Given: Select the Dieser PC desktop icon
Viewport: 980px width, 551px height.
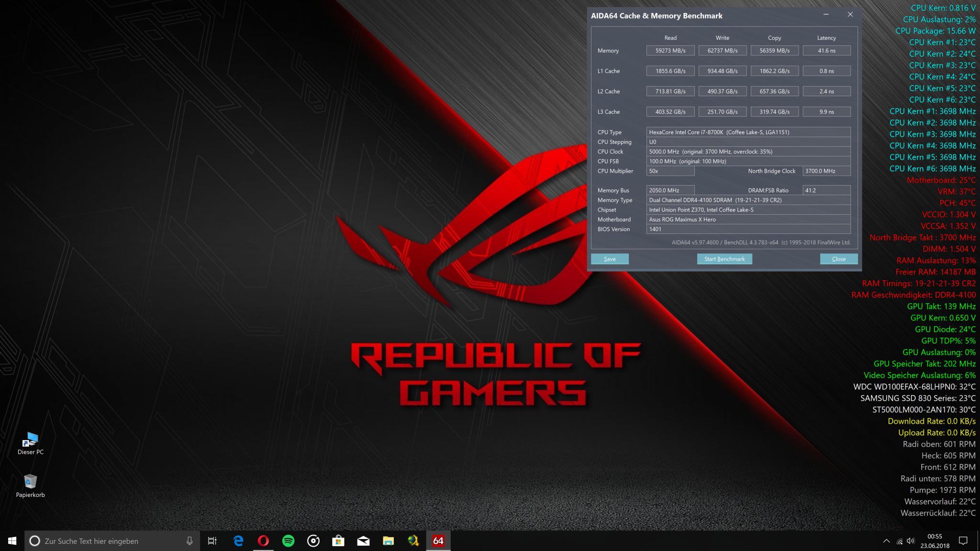Looking at the screenshot, I should [31, 443].
